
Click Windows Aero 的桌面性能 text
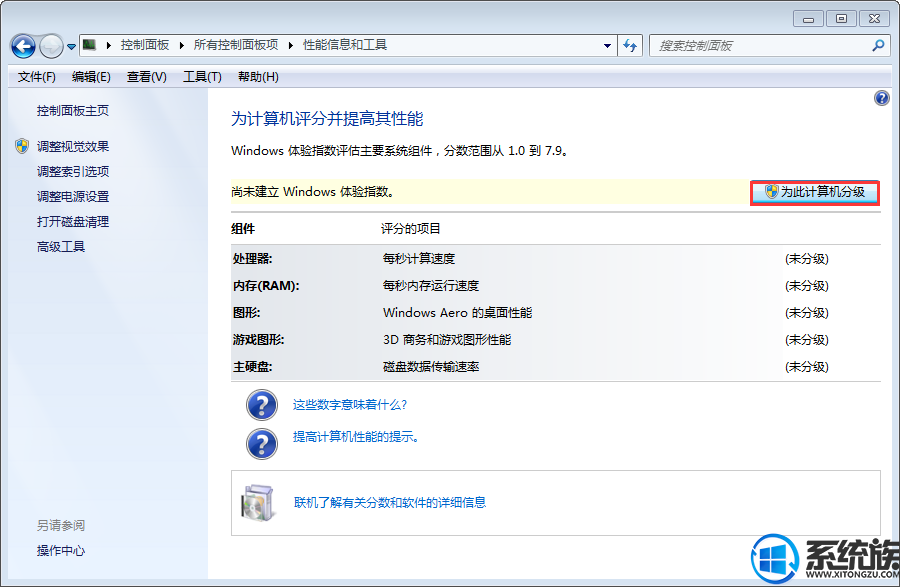(457, 313)
